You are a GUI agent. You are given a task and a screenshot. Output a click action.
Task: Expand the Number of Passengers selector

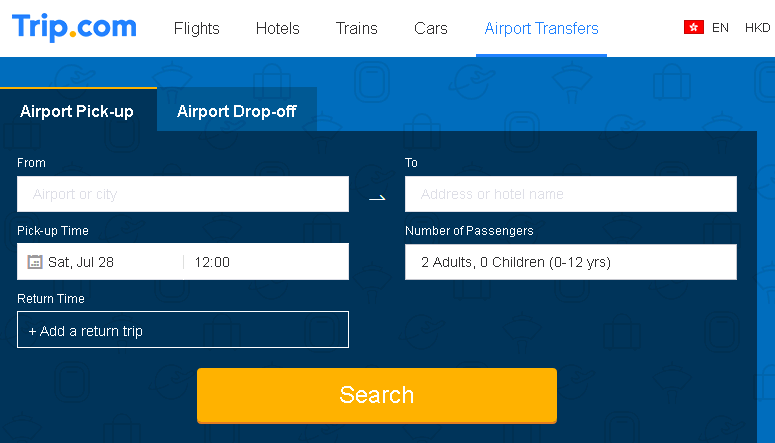pos(571,262)
